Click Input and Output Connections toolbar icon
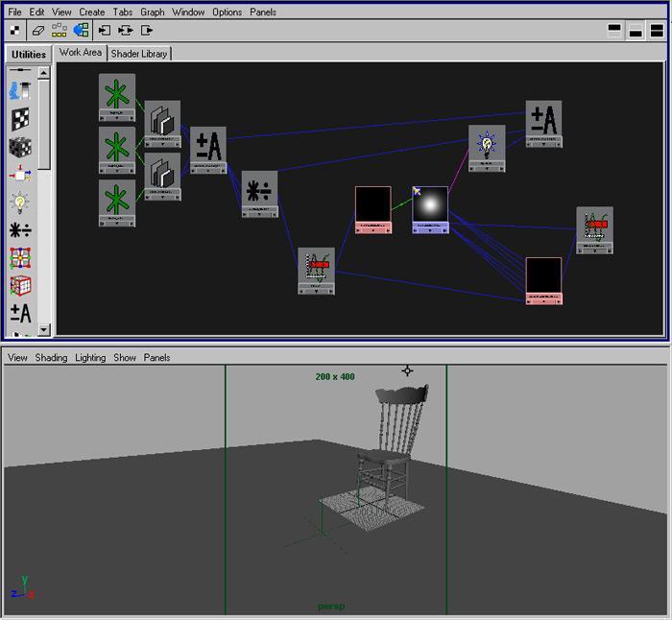Screen dimensions: 672x620 [x=126, y=30]
